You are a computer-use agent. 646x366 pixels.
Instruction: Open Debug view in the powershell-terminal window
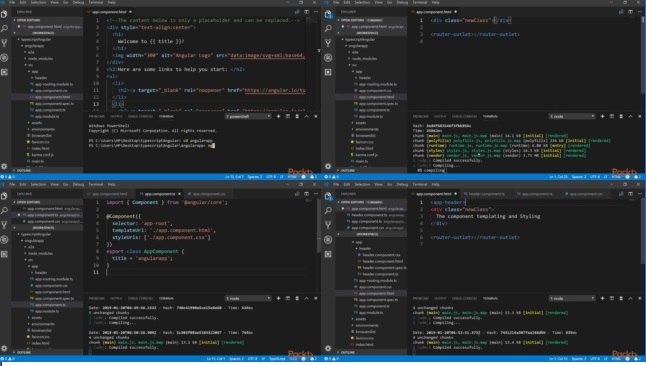[4, 57]
